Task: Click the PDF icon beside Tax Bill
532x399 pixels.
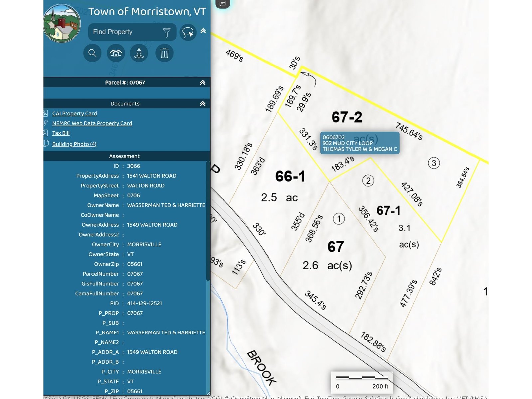Action: point(46,133)
